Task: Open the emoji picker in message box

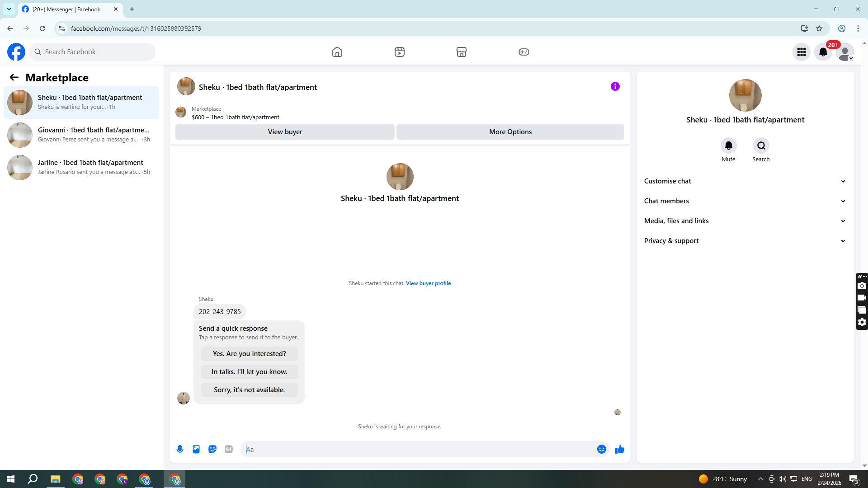Action: [x=601, y=449]
